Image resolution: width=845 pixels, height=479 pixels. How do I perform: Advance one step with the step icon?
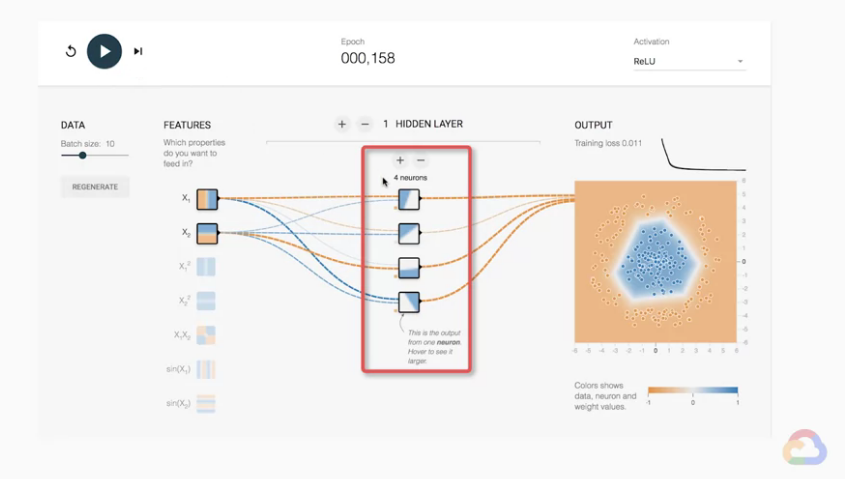(x=138, y=51)
